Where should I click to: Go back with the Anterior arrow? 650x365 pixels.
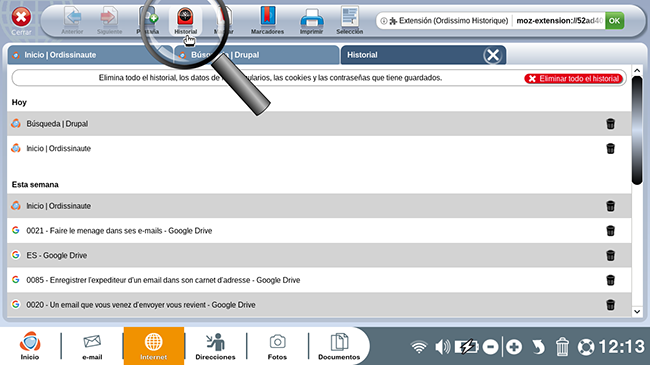click(x=72, y=20)
